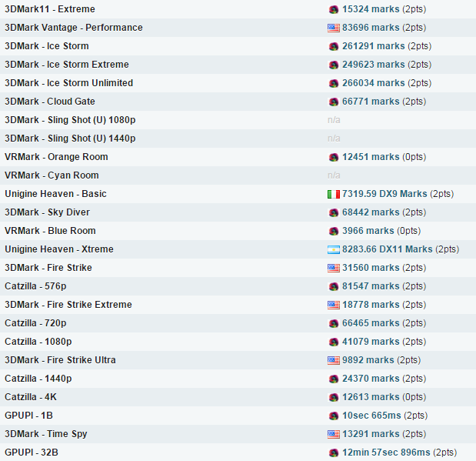
Task: Click the round avatar icon beside 261291 marks
Action: pos(334,46)
